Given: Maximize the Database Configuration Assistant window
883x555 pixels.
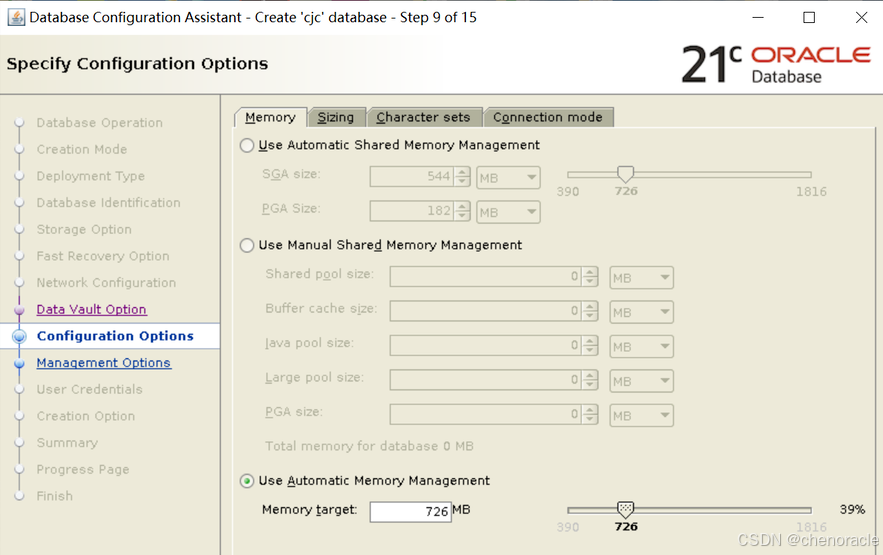Looking at the screenshot, I should point(809,17).
